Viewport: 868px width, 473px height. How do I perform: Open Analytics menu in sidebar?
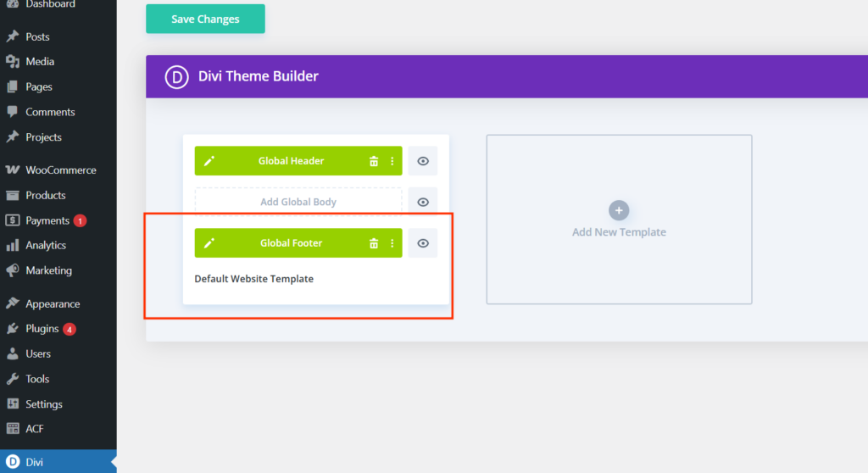(58, 245)
